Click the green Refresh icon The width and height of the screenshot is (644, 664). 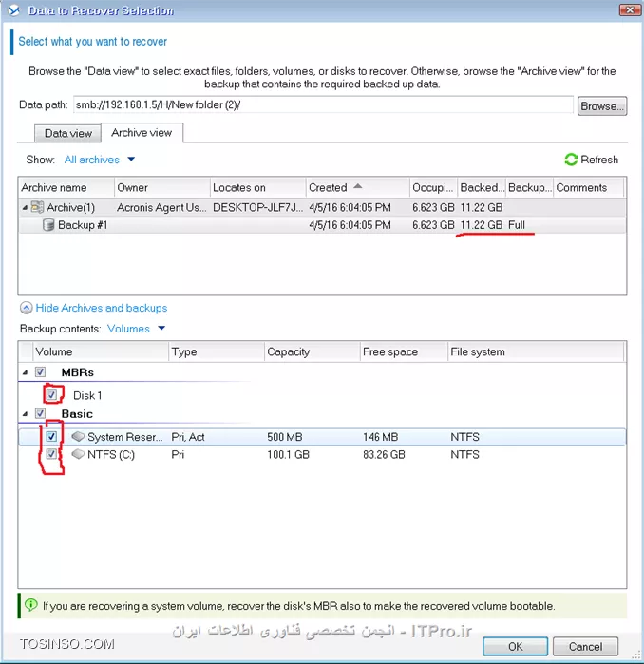pos(571,160)
